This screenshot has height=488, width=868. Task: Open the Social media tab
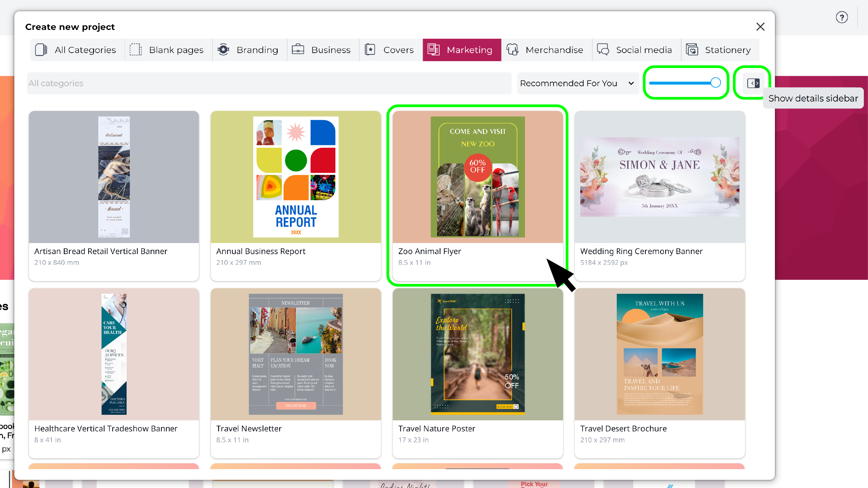(637, 50)
